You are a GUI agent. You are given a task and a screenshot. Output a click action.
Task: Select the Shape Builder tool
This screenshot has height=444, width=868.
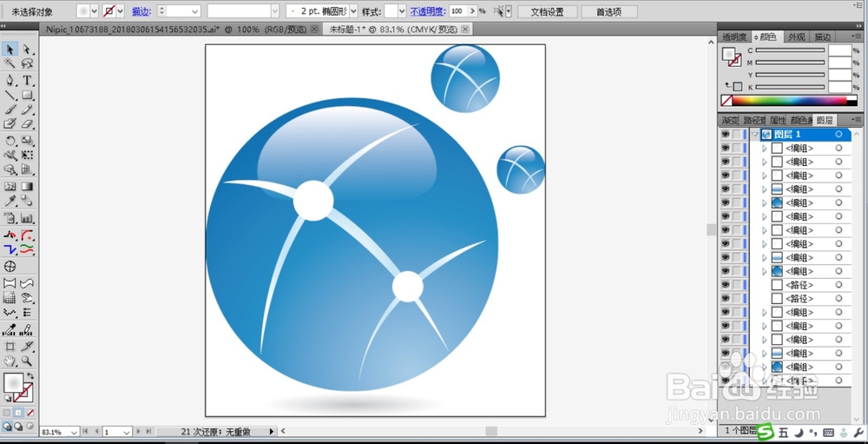[x=10, y=169]
